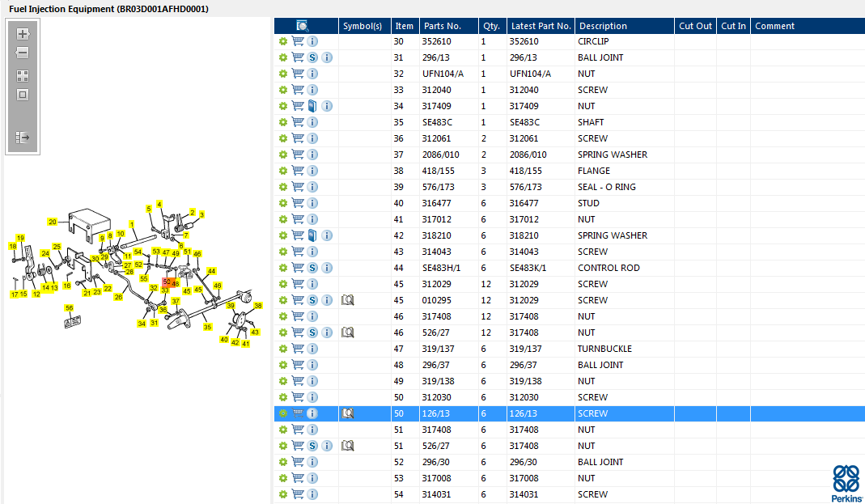Screen dimensions: 865x504
Task: Click the S icon for NUT 526/27 item 46
Action: click(x=312, y=332)
